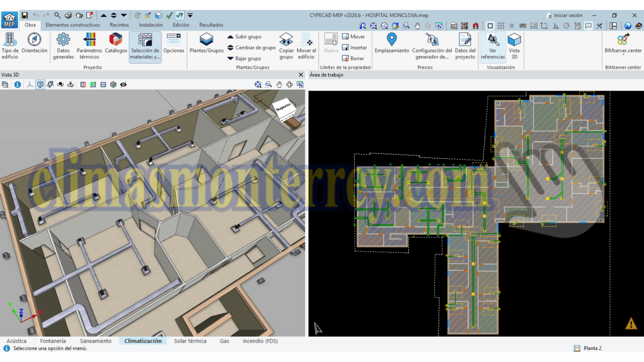Close the Vista 3D panel
The image size is (644, 362).
tap(301, 75)
